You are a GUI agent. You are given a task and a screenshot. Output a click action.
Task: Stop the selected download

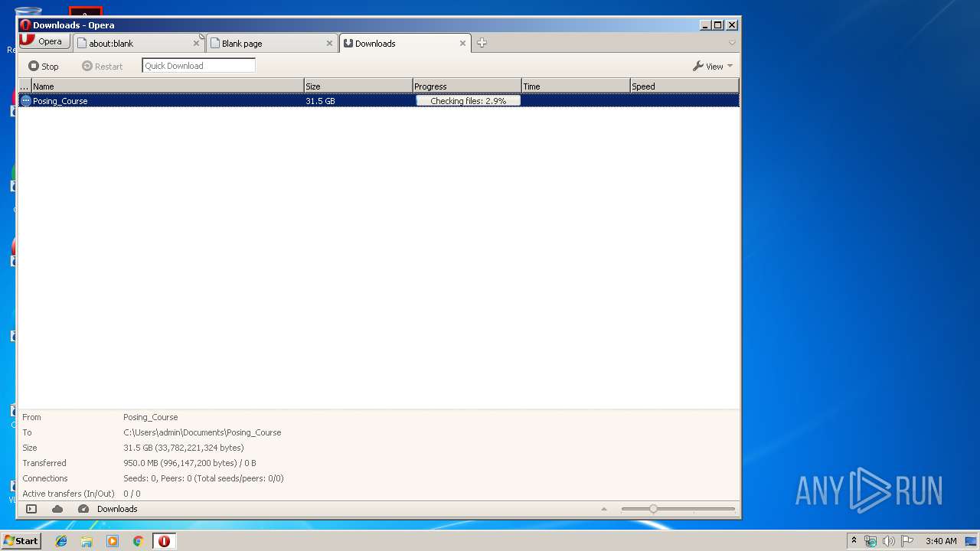tap(44, 66)
